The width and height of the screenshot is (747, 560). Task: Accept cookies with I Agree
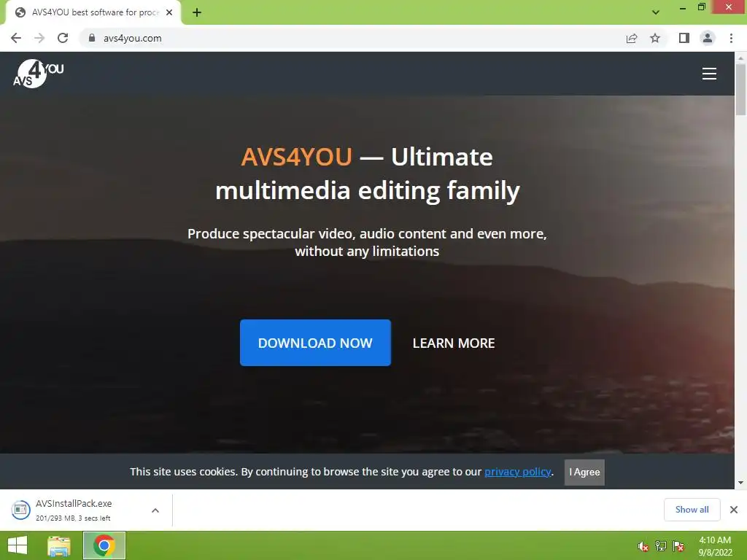click(x=584, y=472)
